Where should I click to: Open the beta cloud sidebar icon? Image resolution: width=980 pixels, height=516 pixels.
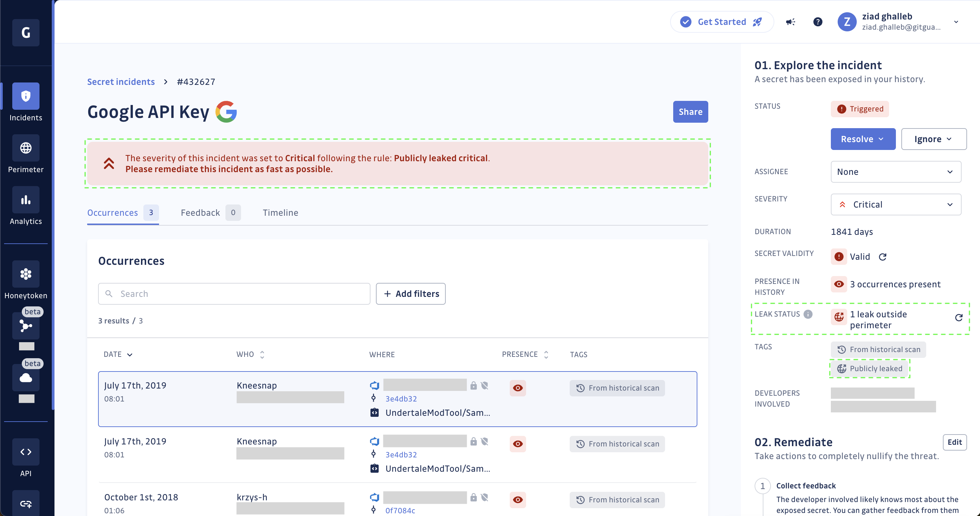point(26,378)
